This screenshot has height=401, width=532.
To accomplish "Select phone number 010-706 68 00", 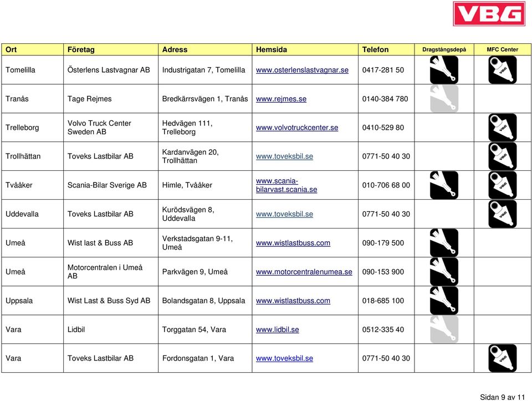I will click(x=386, y=185).
